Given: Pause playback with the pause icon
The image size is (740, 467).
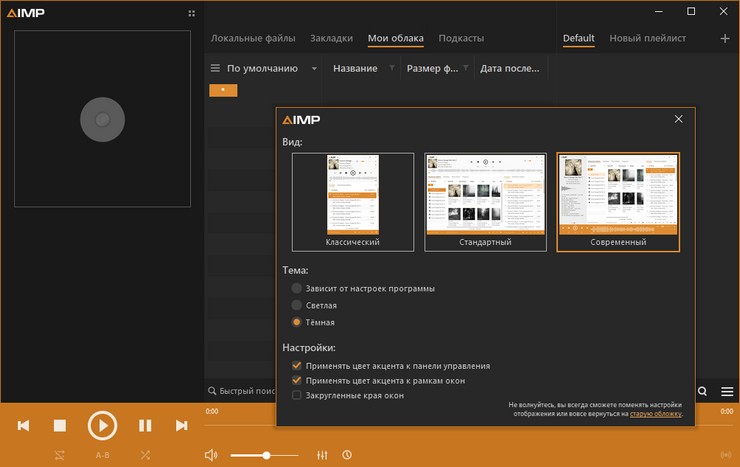Looking at the screenshot, I should pyautogui.click(x=145, y=425).
